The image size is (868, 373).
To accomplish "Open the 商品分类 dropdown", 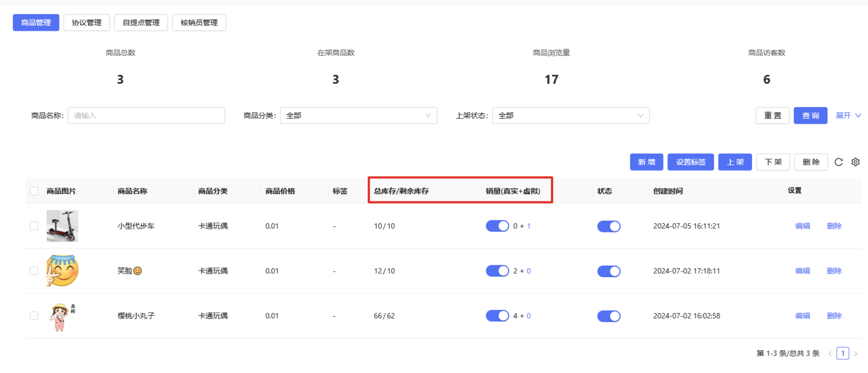I will (358, 115).
